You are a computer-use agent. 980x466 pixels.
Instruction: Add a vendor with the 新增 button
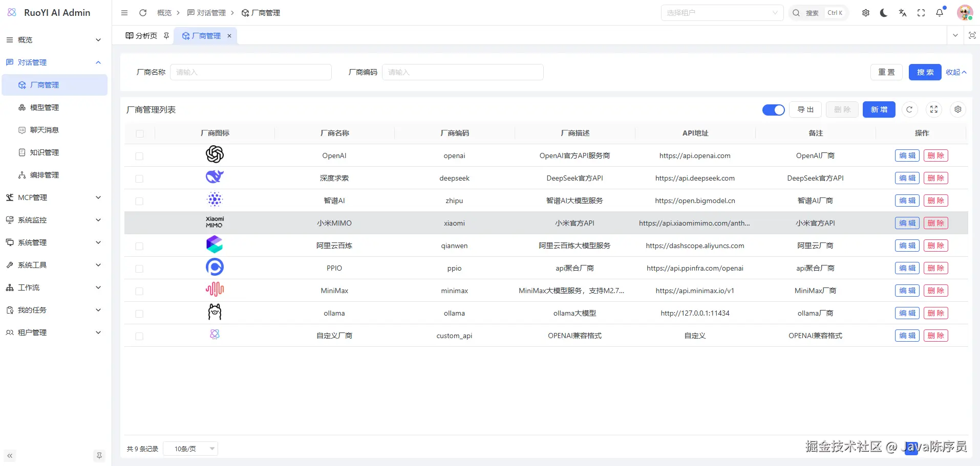click(x=879, y=109)
